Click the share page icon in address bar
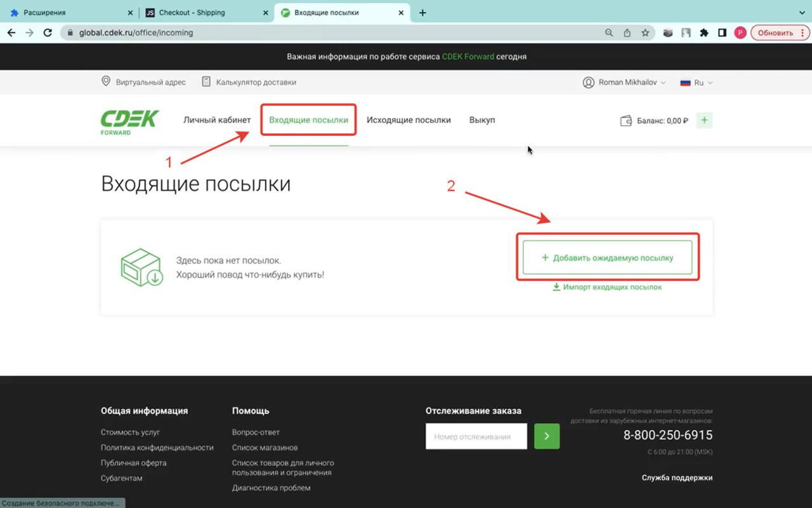 (x=627, y=32)
